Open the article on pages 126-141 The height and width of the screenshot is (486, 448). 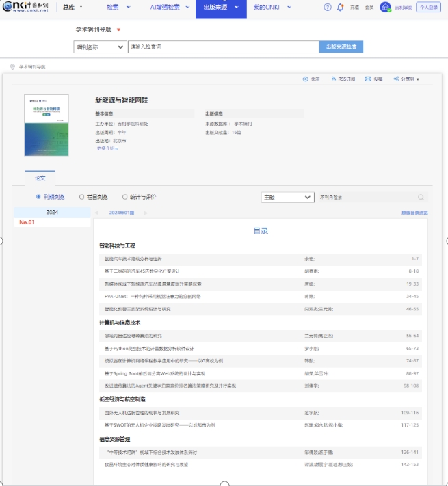coord(152,453)
